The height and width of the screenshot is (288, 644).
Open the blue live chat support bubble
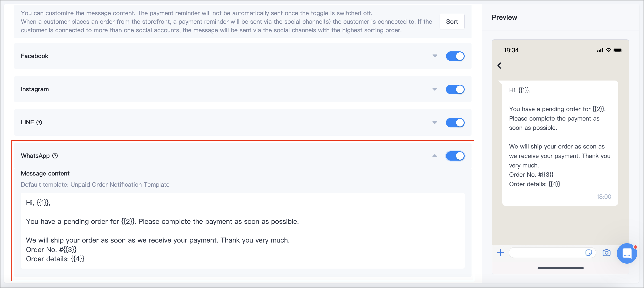(x=627, y=253)
